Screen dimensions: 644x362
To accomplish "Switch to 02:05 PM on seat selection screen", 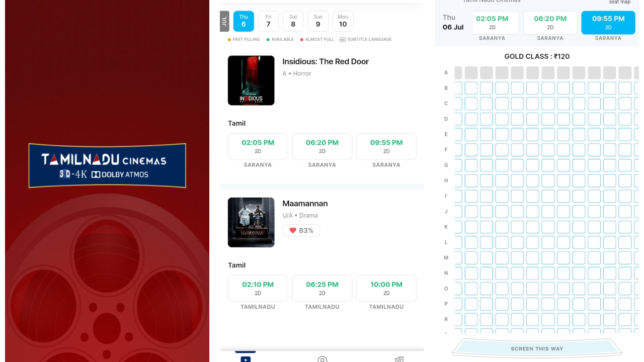I will (x=492, y=23).
